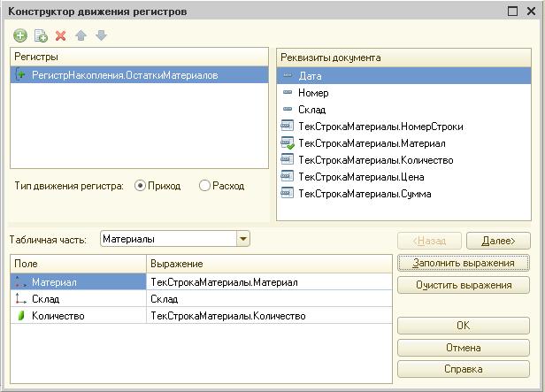Select ТекСтрокаМатериалы.Количество in attributes list
The width and height of the screenshot is (545, 392).
(403, 159)
